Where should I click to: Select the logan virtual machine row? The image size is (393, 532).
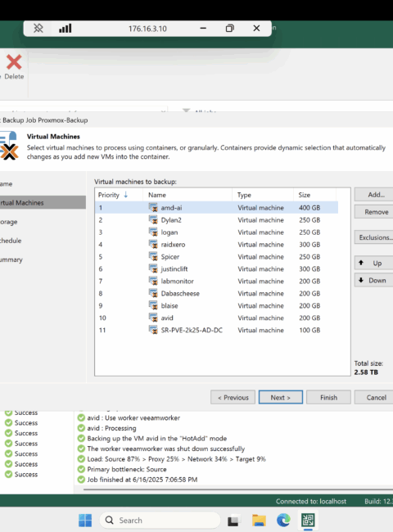[216, 232]
